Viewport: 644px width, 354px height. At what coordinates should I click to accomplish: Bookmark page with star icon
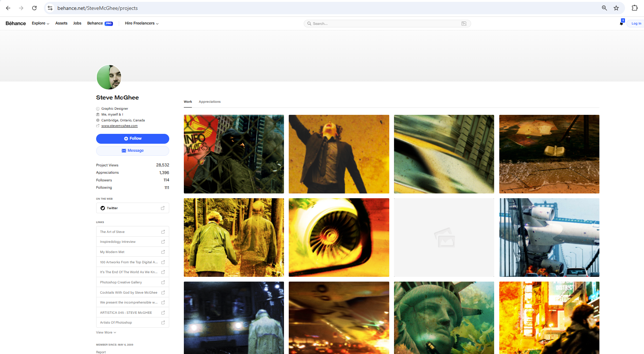[616, 8]
